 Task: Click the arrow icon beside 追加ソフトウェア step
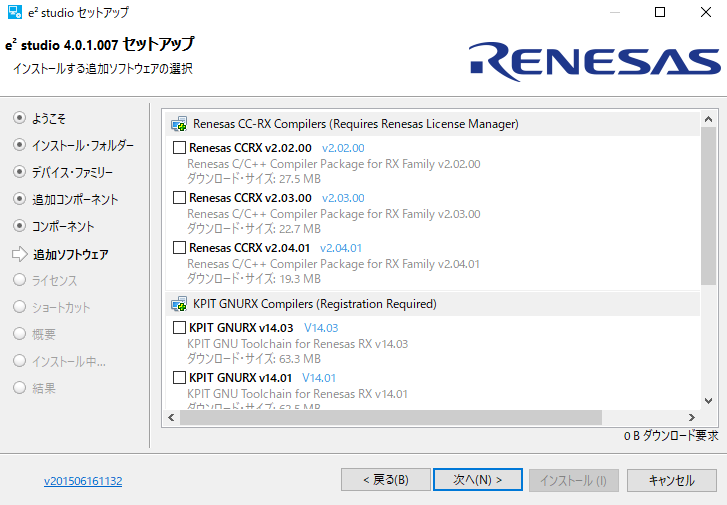pyautogui.click(x=19, y=254)
